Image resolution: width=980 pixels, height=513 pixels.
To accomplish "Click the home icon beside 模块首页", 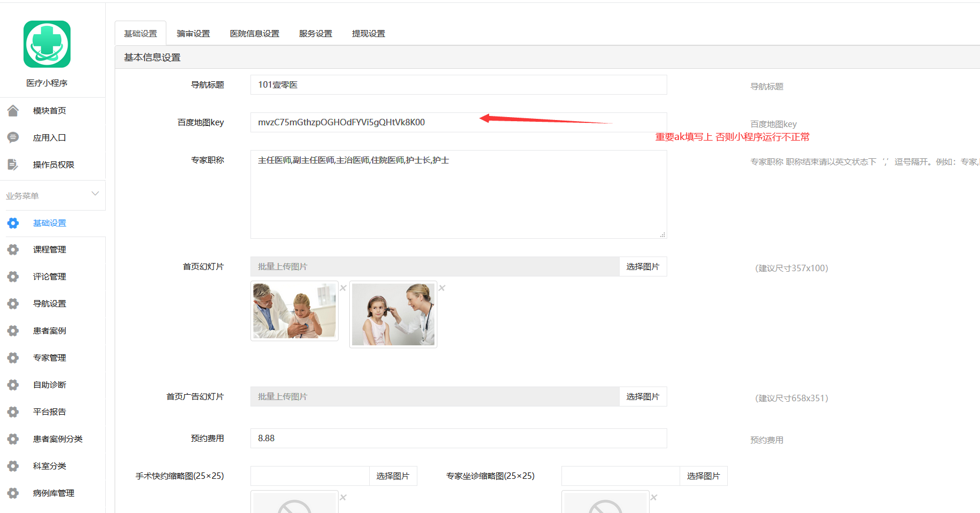I will click(x=13, y=111).
